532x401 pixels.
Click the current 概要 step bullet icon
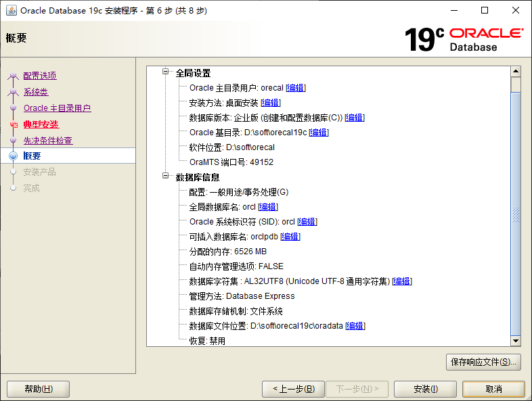coord(14,156)
